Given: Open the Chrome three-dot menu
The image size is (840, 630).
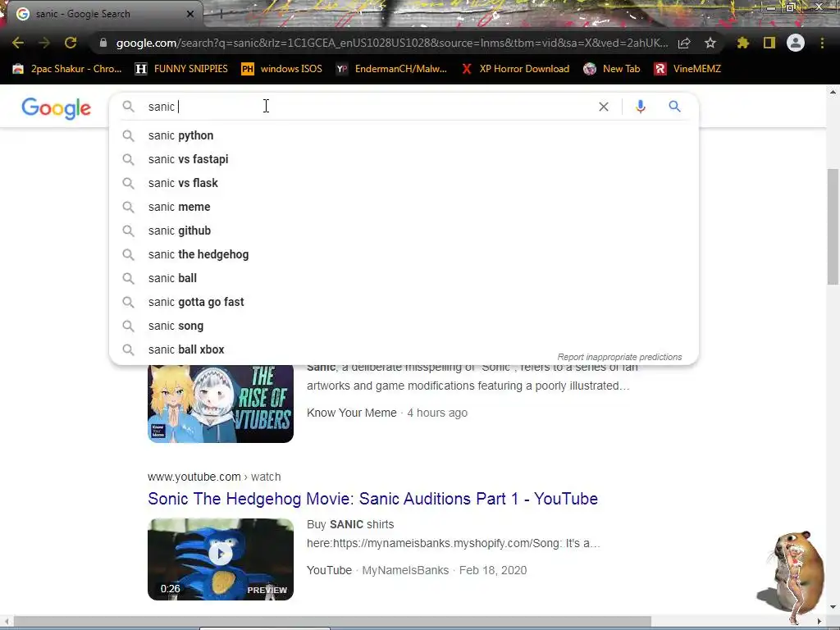Looking at the screenshot, I should click(x=822, y=43).
